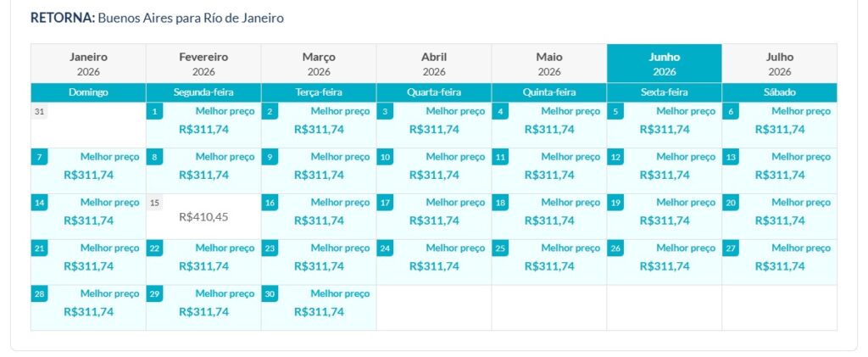Viewport: 868px width, 357px height.
Task: Switch to the Abril 2026 tab
Action: [434, 64]
